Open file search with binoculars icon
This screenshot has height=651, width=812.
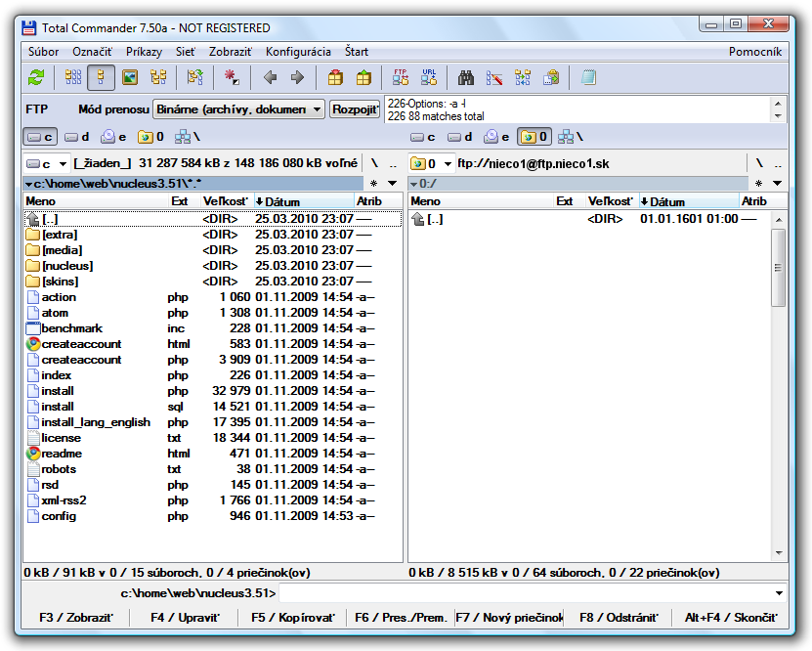pyautogui.click(x=465, y=77)
